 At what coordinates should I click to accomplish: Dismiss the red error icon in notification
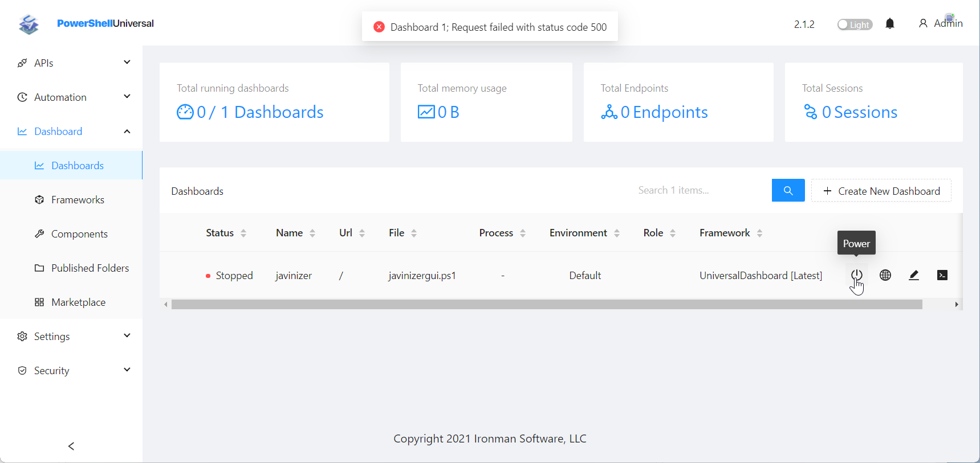tap(379, 27)
